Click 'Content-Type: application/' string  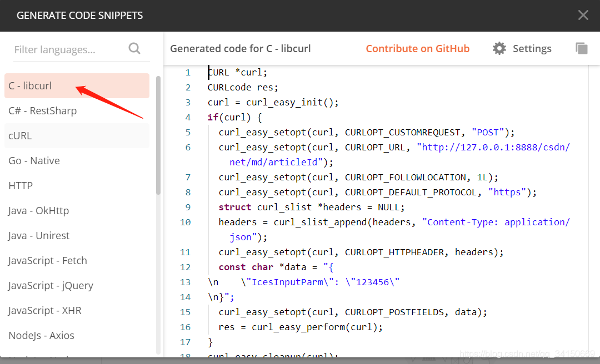(x=496, y=222)
